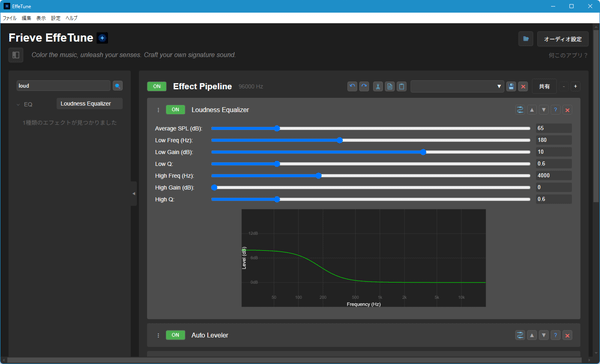The image size is (600, 364).
Task: Open help for the Auto Leveler
Action: (555, 335)
